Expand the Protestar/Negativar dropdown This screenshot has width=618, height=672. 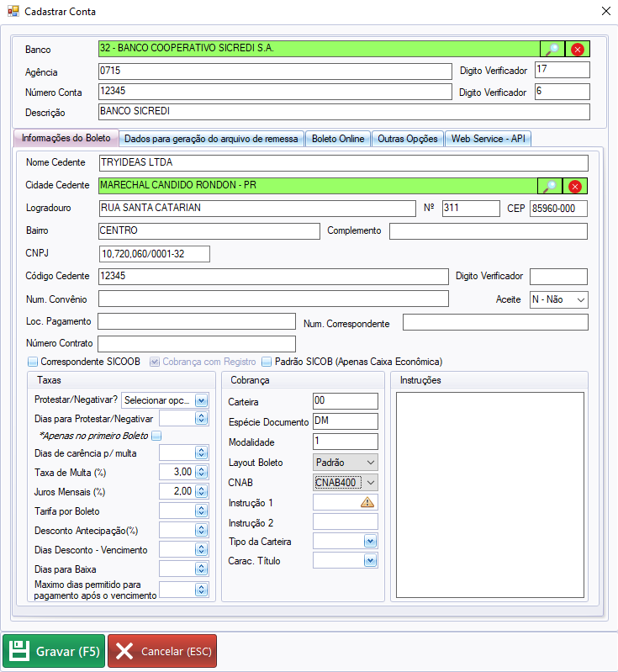(x=202, y=400)
